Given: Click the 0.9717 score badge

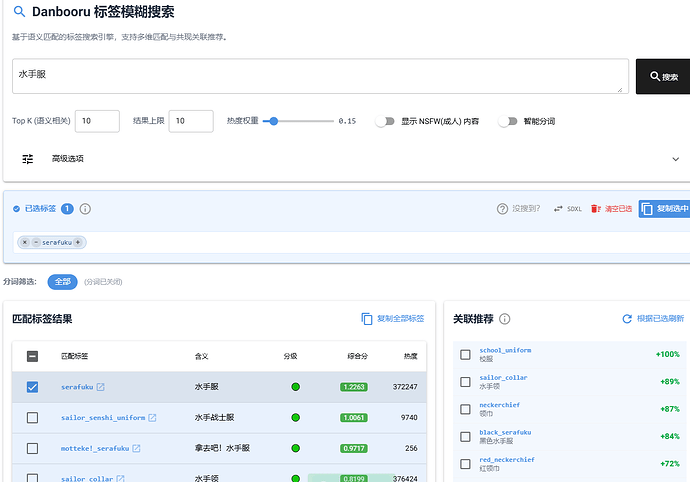Looking at the screenshot, I should [x=354, y=449].
